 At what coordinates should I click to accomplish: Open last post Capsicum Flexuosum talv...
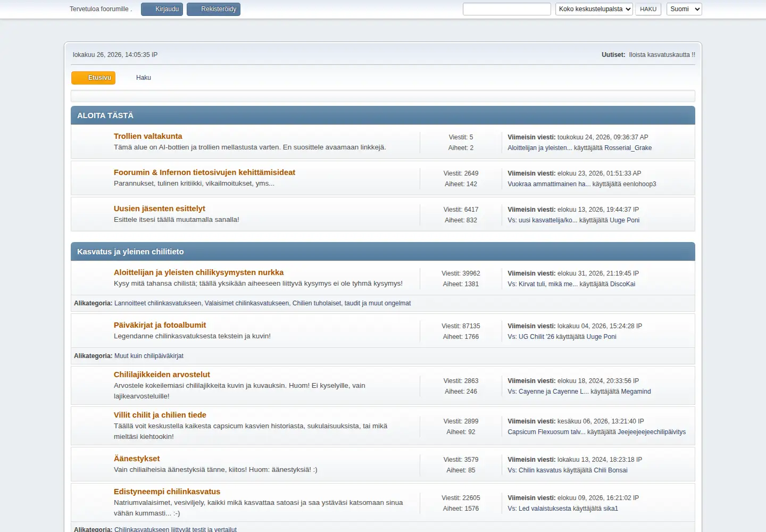(x=546, y=432)
